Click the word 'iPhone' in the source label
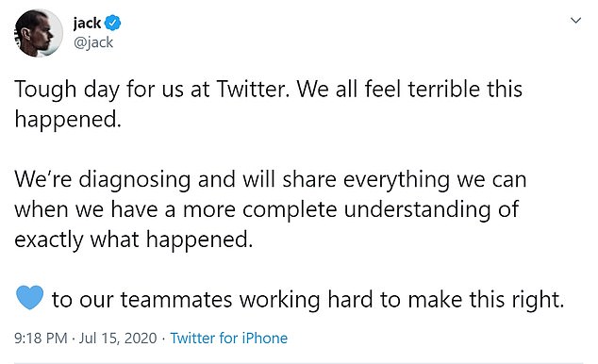Image resolution: width=598 pixels, height=364 pixels. (265, 339)
